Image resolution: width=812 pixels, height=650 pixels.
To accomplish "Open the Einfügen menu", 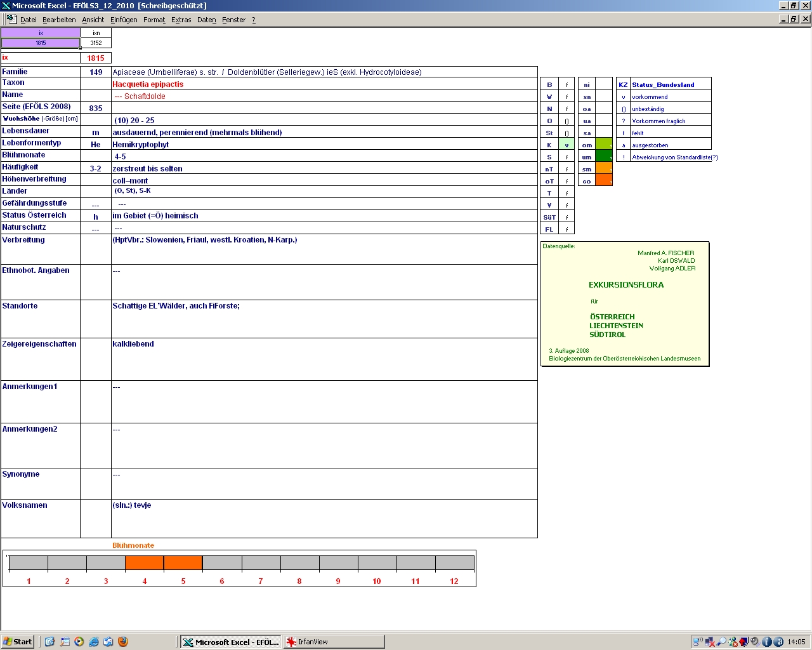I will coord(124,20).
